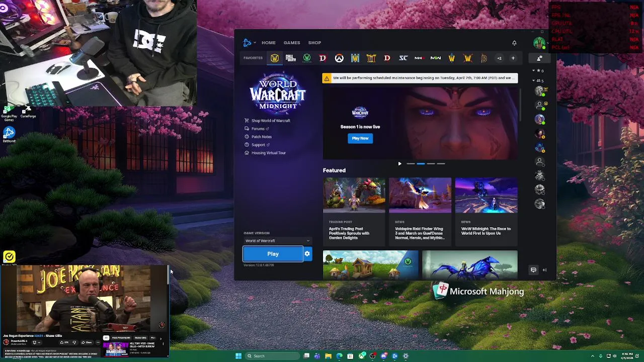
Task: Go to the SHOP tab
Action: [314, 43]
